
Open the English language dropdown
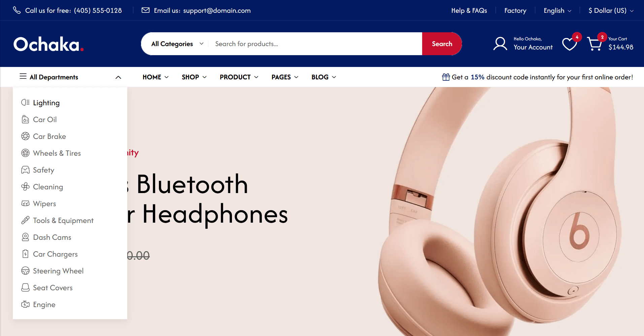(557, 10)
